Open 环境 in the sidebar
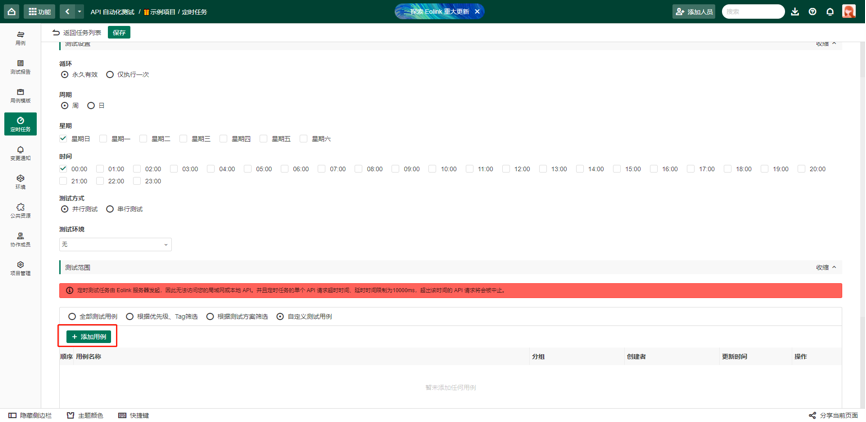 pyautogui.click(x=20, y=182)
